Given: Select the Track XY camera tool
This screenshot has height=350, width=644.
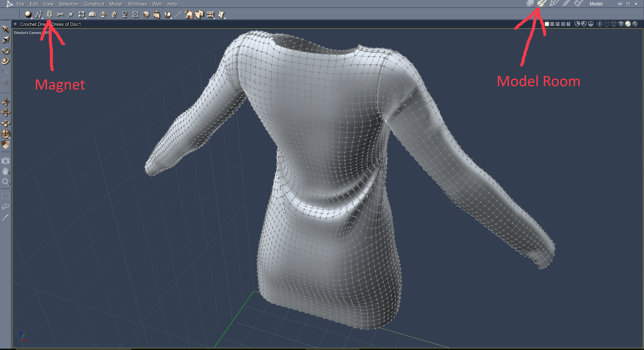Looking at the screenshot, I should 6,102.
